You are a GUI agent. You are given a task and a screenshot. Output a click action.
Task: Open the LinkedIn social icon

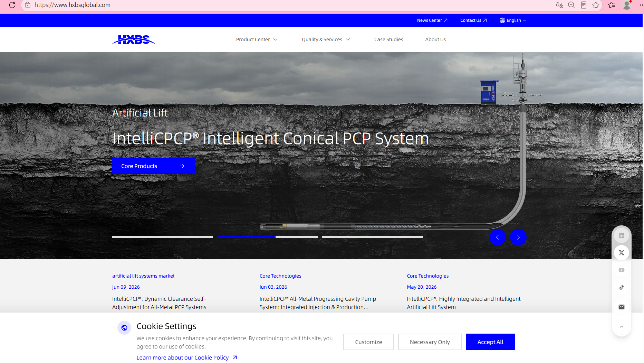coord(622,235)
